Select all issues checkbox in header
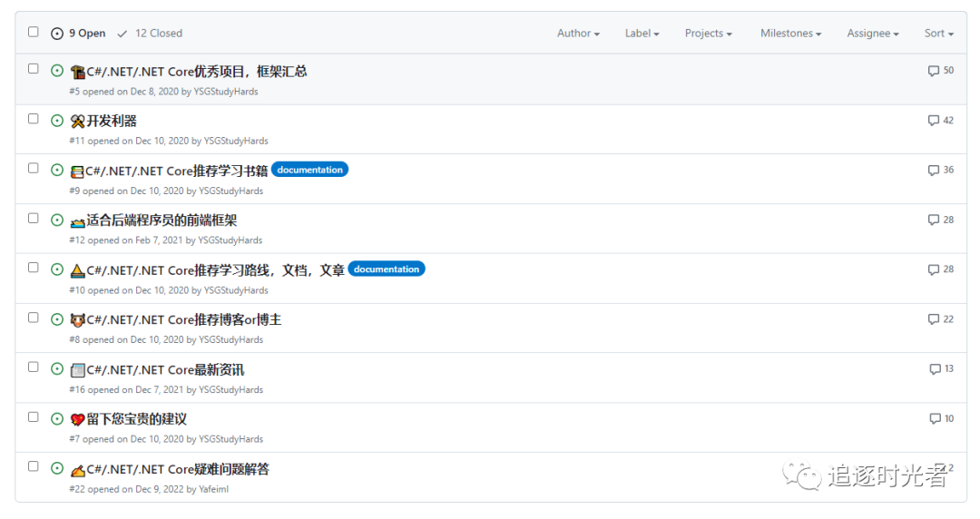980x519 pixels. pyautogui.click(x=34, y=32)
